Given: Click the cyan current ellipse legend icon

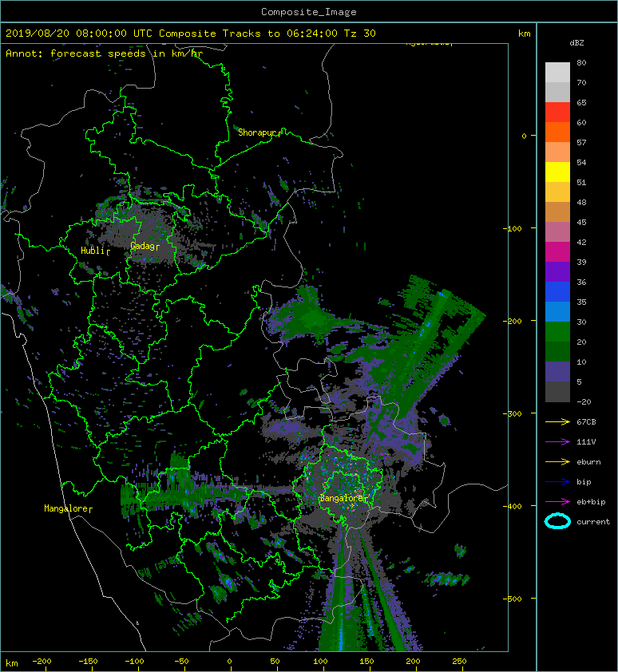Looking at the screenshot, I should (x=557, y=521).
